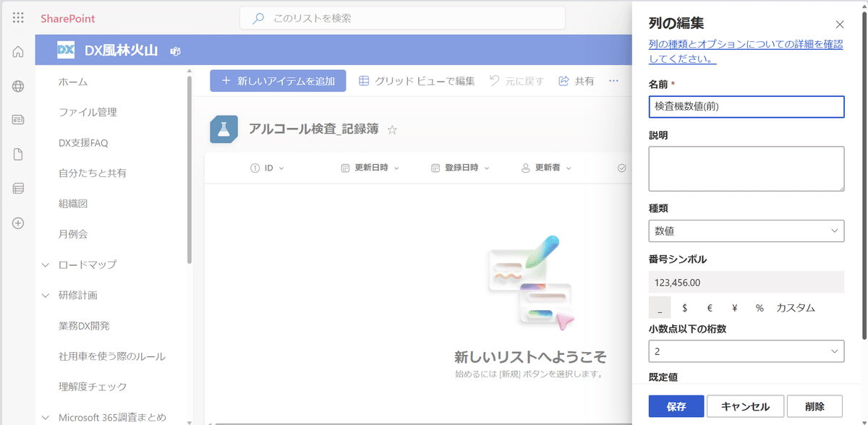Open 自分たちと共有 in the navigation
Viewport: 868px width, 425px height.
(93, 173)
